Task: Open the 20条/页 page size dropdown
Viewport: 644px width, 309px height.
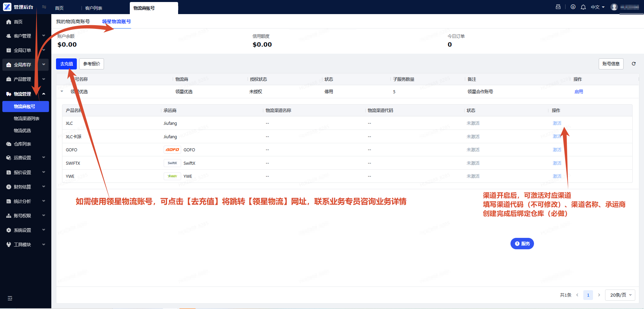Action: [620, 295]
